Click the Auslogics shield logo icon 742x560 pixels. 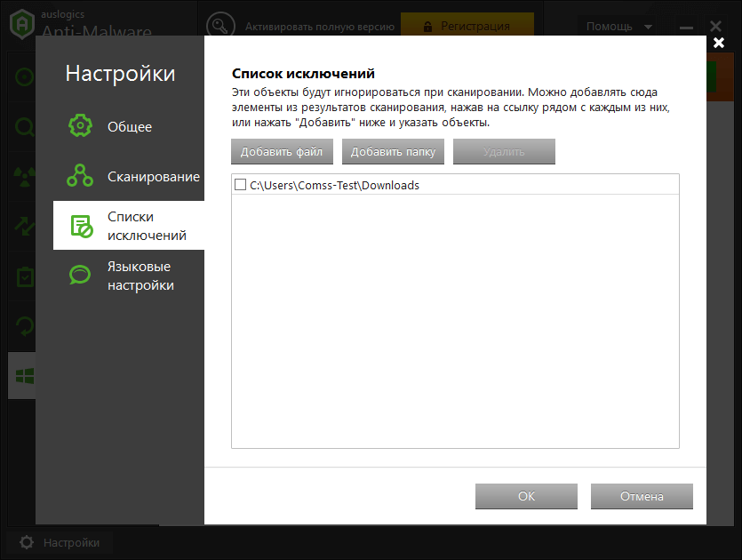[x=22, y=24]
